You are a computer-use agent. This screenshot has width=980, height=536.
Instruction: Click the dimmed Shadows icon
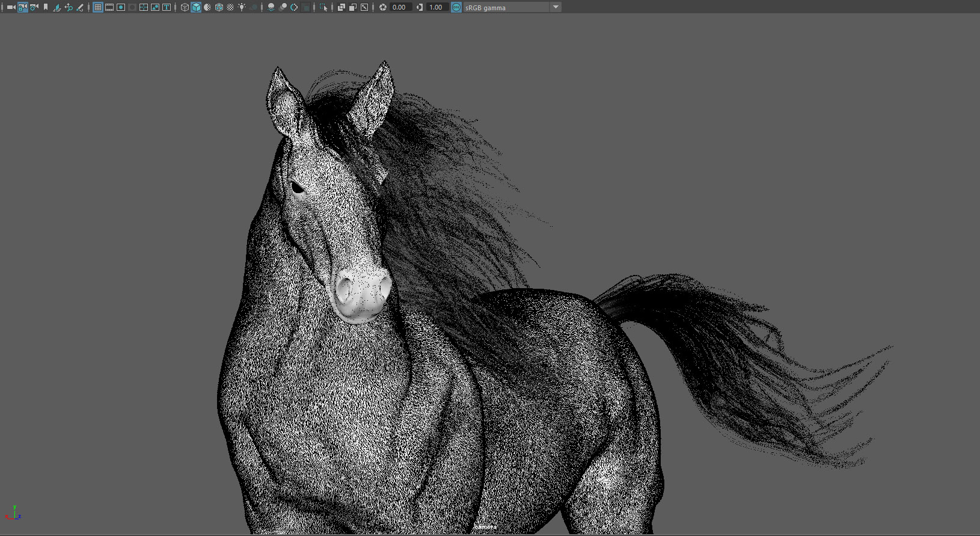click(x=253, y=7)
